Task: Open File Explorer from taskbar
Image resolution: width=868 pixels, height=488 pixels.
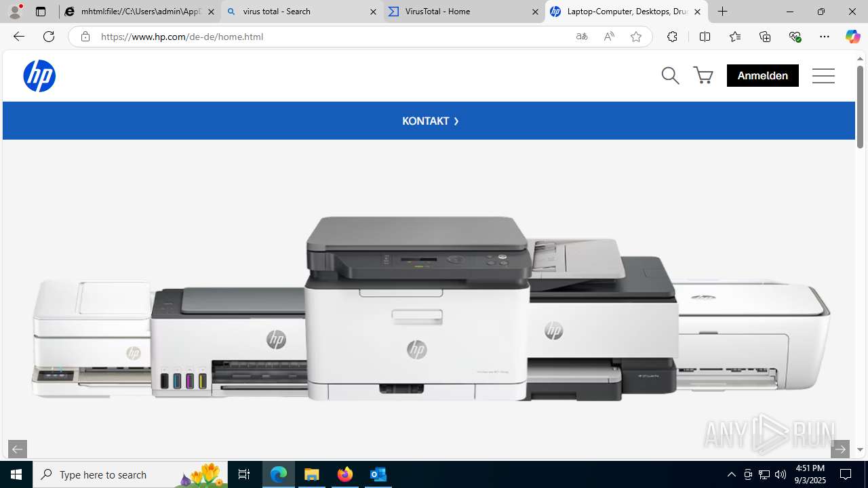Action: [x=312, y=474]
